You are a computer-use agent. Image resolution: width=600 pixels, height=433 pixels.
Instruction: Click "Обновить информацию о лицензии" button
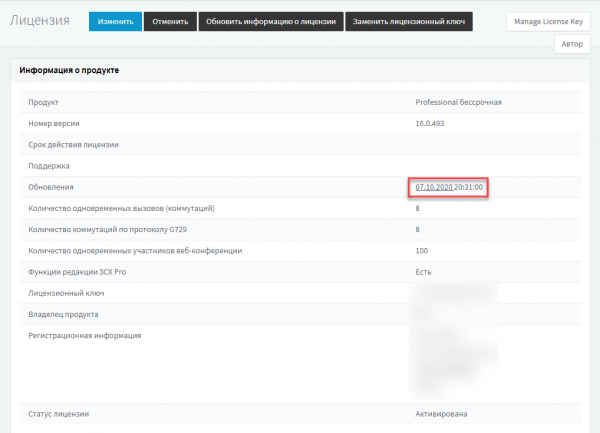[272, 21]
